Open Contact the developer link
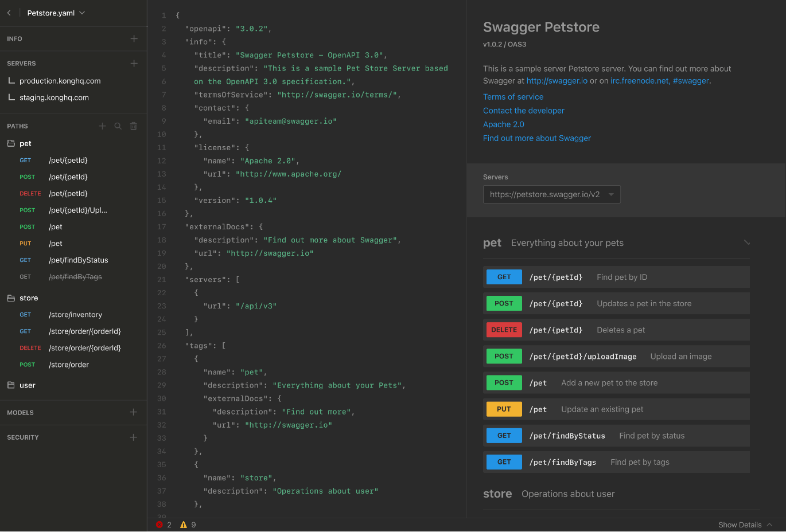 point(524,111)
